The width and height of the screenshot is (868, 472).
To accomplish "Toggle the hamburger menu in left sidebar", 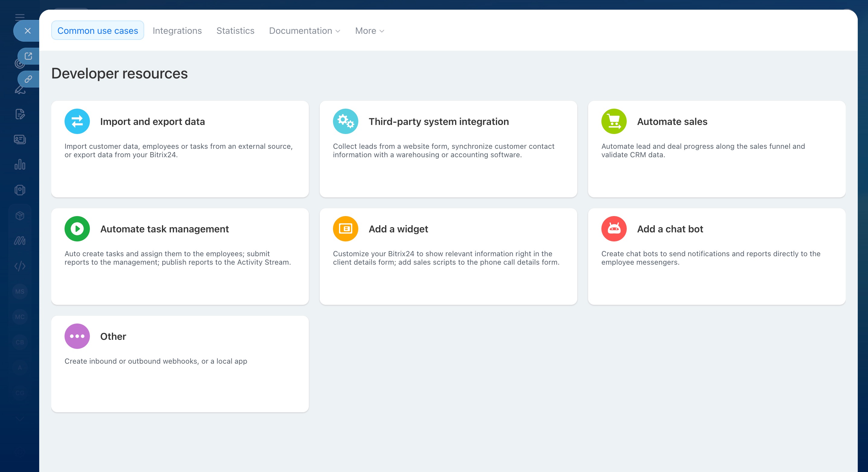I will pos(20,17).
